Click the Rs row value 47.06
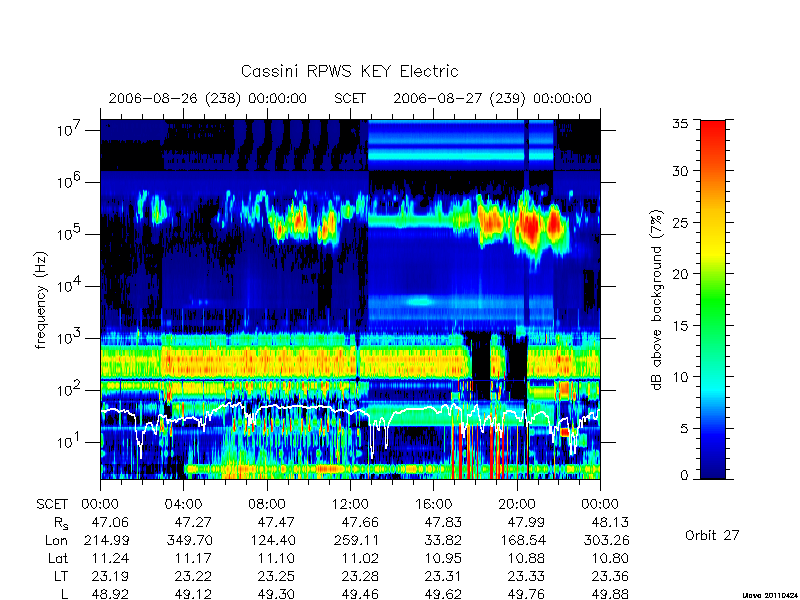This screenshot has width=800, height=600. [x=110, y=522]
